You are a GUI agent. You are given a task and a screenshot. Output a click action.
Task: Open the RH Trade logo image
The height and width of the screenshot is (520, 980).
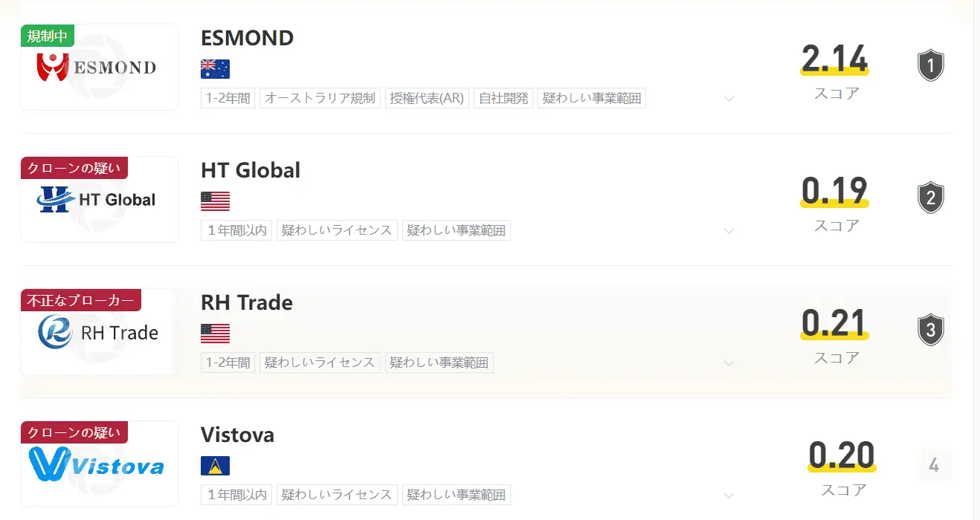coord(99,332)
